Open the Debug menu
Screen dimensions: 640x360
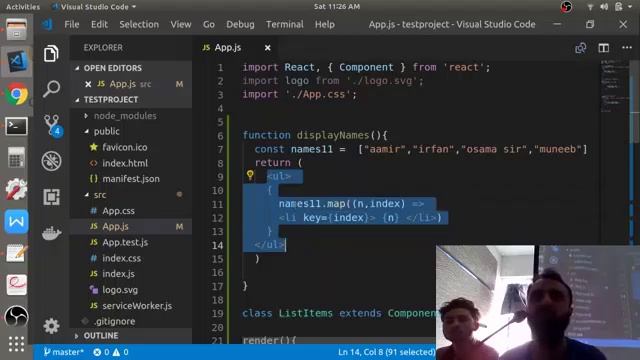240,24
